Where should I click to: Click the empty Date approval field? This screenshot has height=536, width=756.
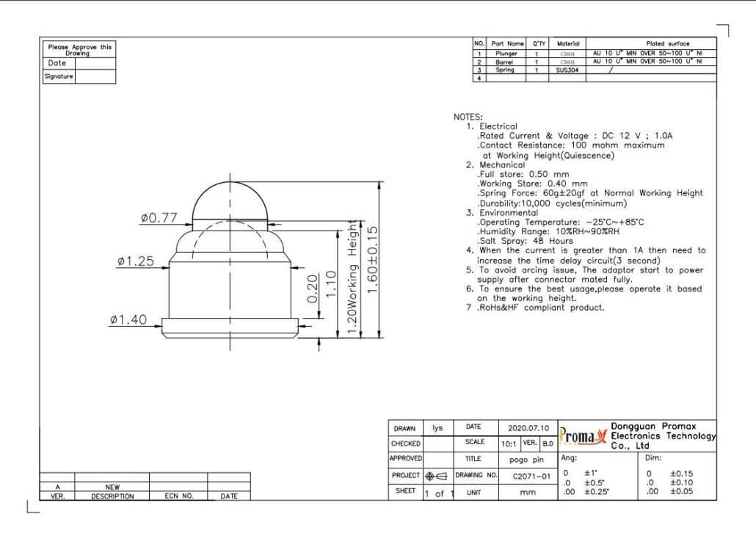95,63
